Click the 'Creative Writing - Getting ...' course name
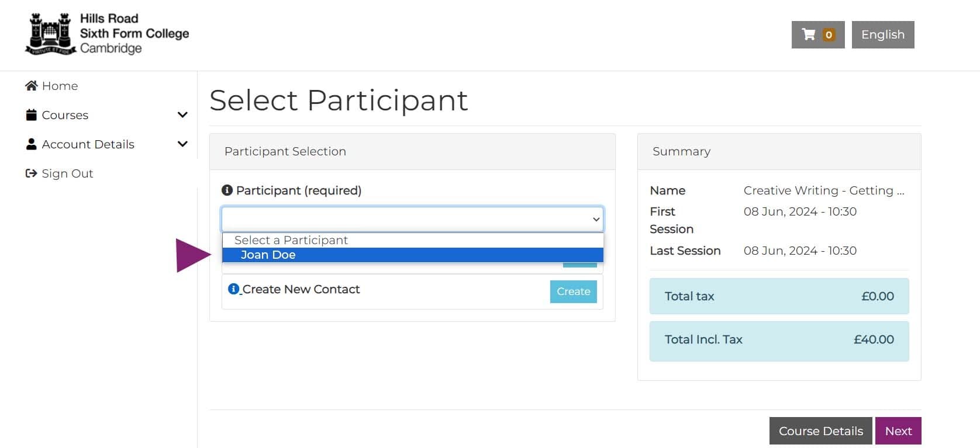This screenshot has height=448, width=980. tap(824, 190)
